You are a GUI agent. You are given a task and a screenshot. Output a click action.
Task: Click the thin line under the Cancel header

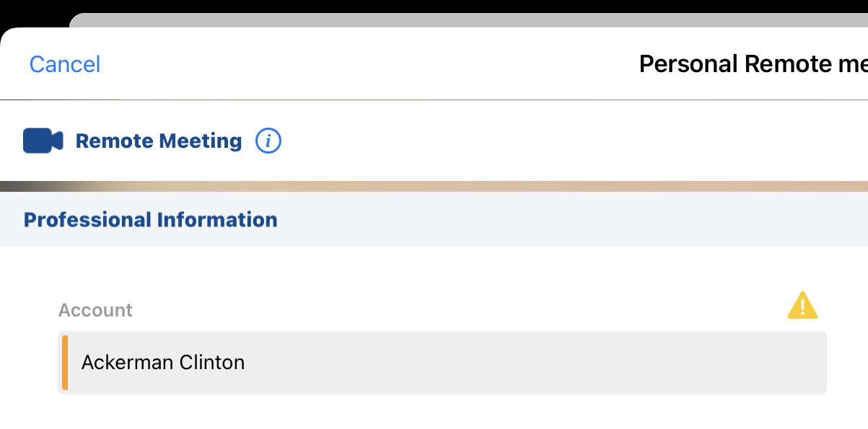coord(433,99)
